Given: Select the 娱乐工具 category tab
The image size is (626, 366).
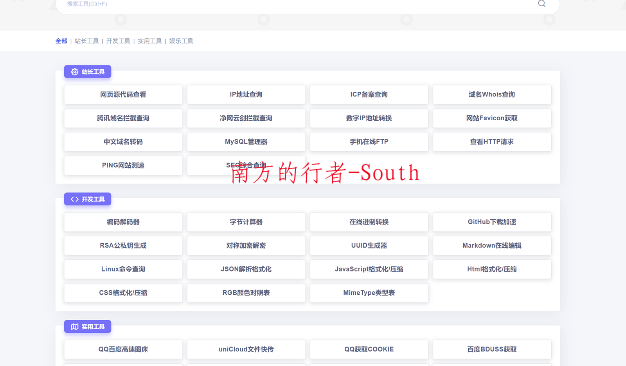Looking at the screenshot, I should coord(181,41).
